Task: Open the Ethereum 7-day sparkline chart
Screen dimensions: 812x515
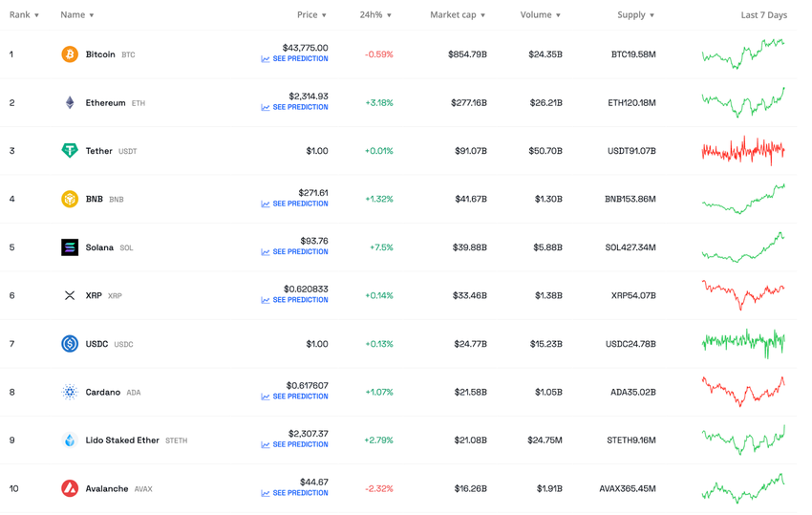Action: pyautogui.click(x=743, y=102)
